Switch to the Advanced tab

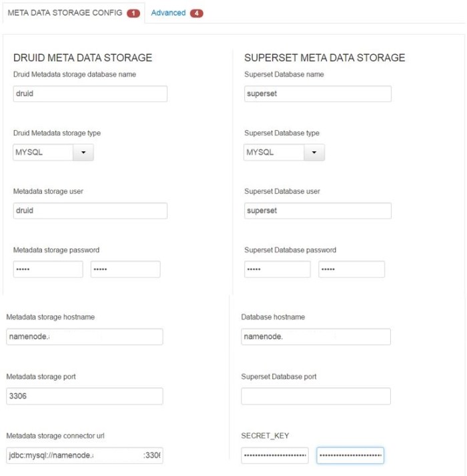(x=168, y=13)
